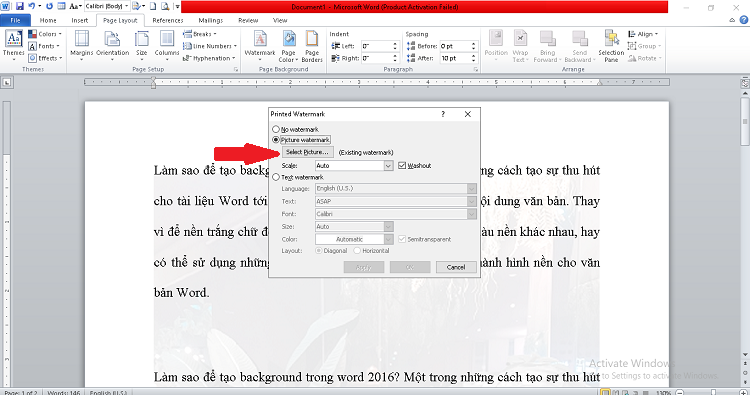Screen dimensions: 750x395
Task: Toggle the Semitransparent checkbox
Action: 425,239
